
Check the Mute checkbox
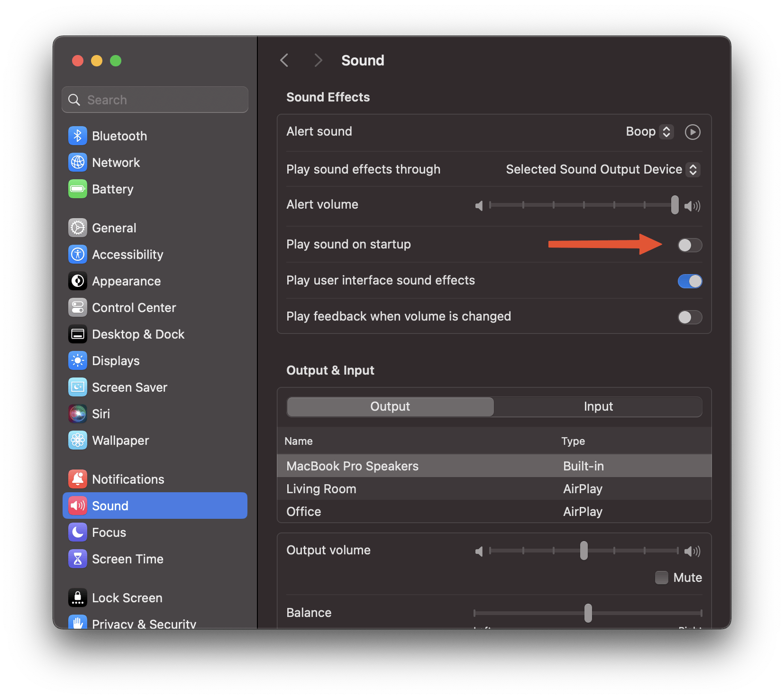[x=661, y=578]
